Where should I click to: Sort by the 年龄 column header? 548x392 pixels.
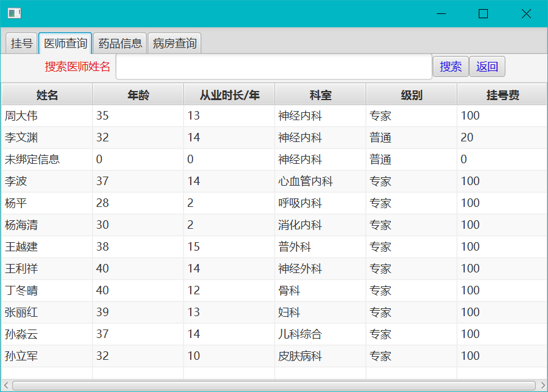(x=138, y=95)
